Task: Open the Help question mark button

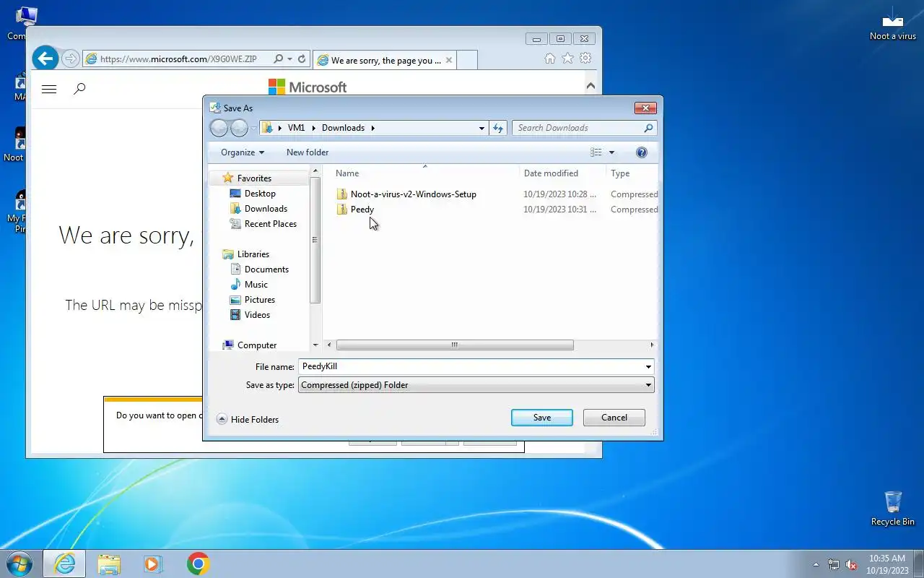Action: [x=642, y=152]
